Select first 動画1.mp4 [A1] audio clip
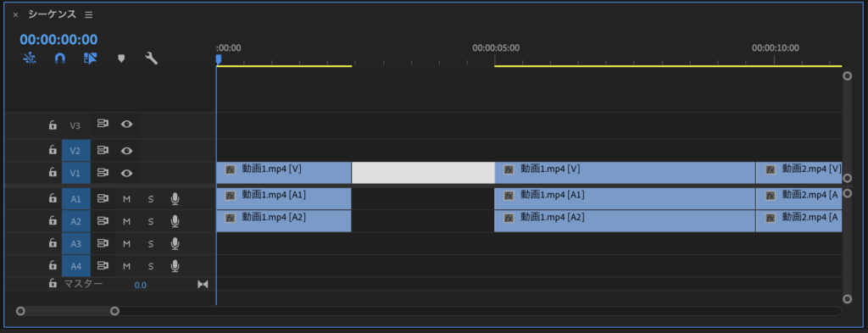The image size is (868, 333). pos(284,198)
